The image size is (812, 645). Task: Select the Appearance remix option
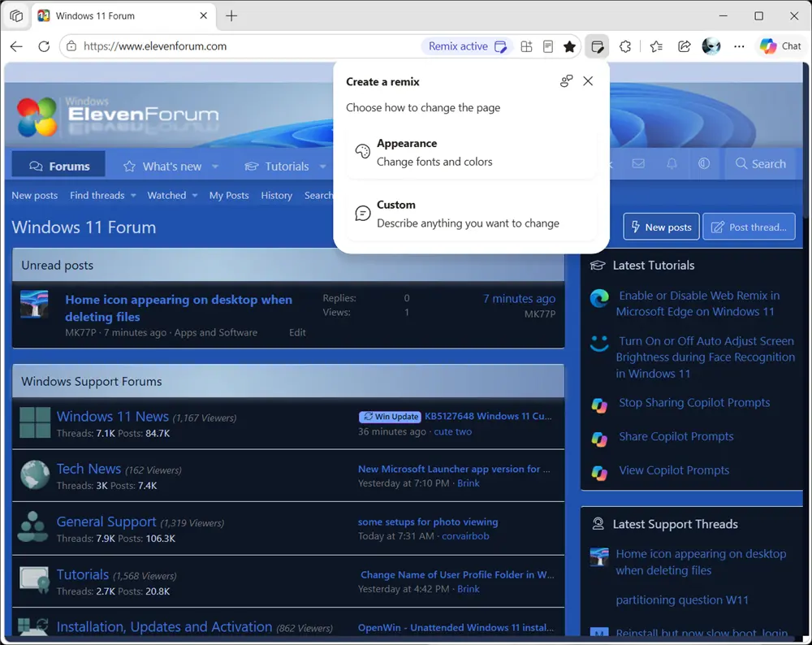(471, 152)
